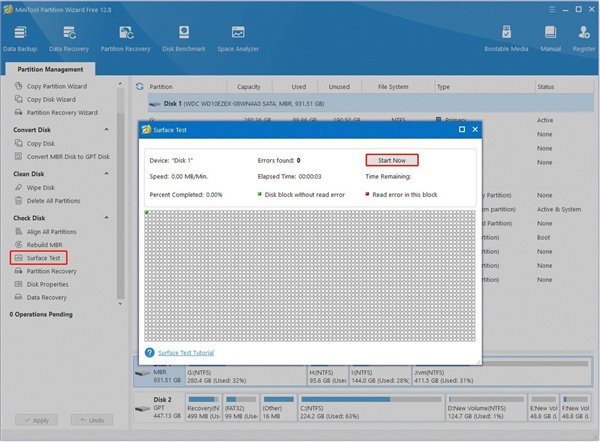Refresh the partition list

140,86
